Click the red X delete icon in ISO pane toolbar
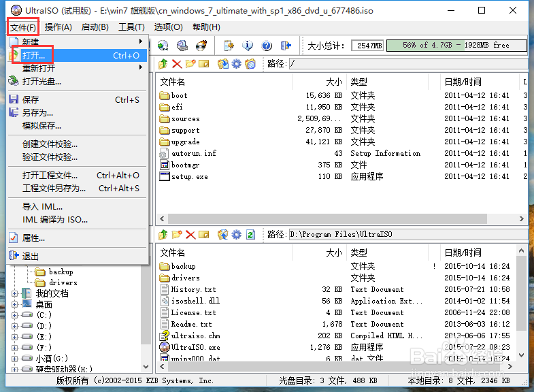Viewport: 534px width, 392px height. pyautogui.click(x=177, y=64)
